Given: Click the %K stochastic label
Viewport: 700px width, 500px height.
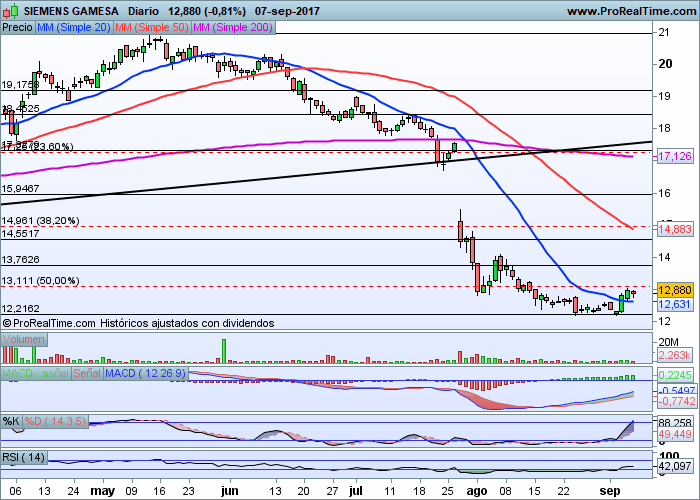Looking at the screenshot, I should (x=11, y=421).
